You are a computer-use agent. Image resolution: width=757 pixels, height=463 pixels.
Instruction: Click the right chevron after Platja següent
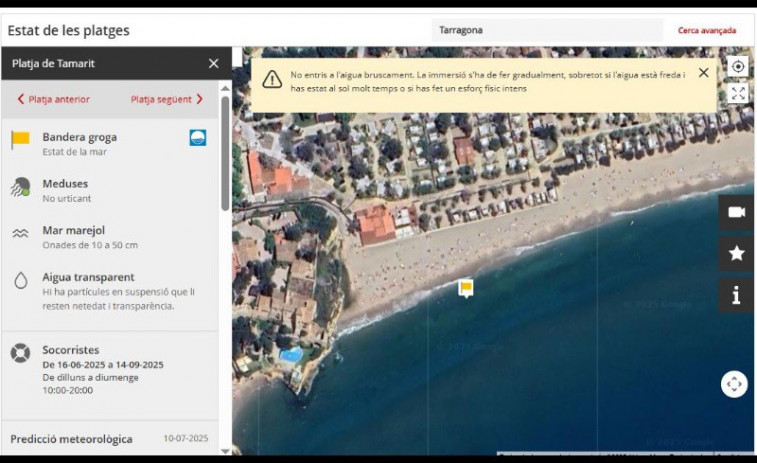pyautogui.click(x=199, y=99)
